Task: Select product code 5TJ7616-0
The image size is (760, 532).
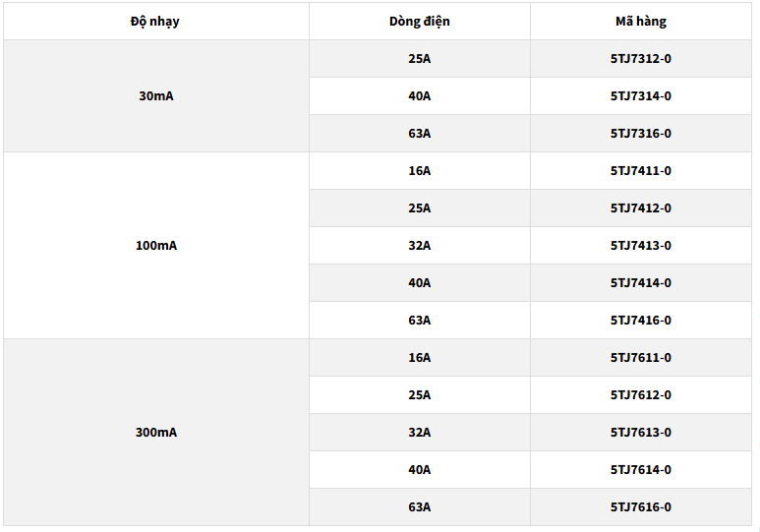Action: point(640,507)
